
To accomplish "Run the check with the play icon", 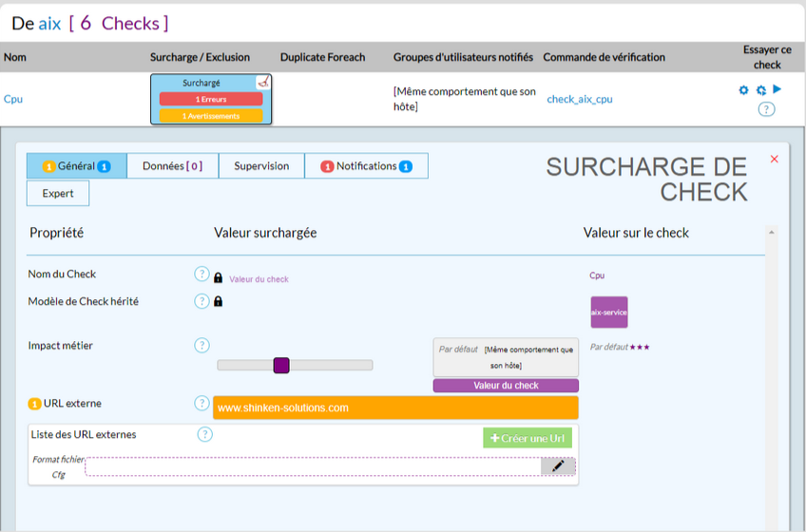I will [777, 89].
